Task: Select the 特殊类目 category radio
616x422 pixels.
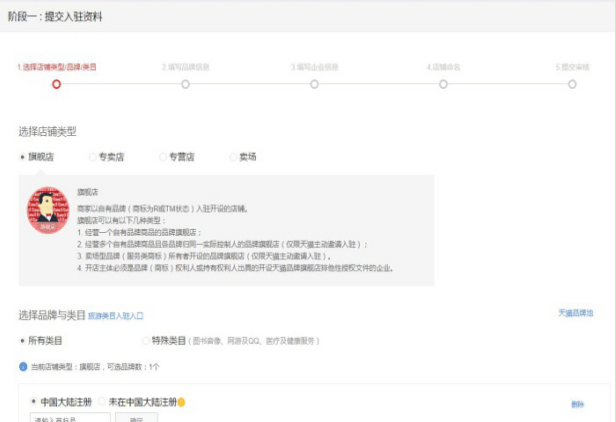Action: click(146, 341)
